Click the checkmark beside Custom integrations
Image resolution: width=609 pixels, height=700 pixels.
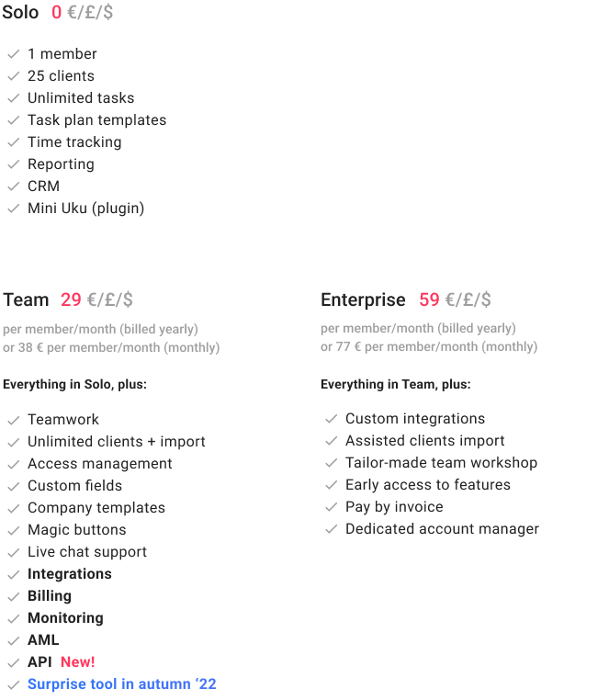[x=332, y=419]
